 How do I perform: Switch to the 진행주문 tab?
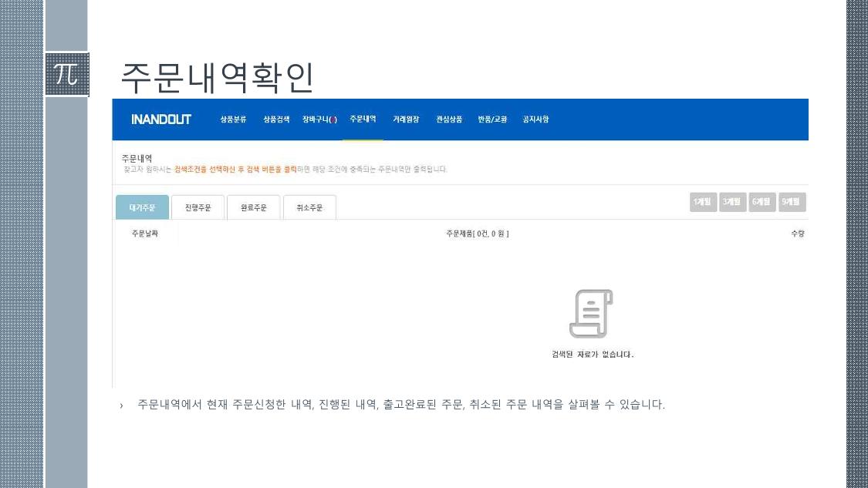coord(198,207)
